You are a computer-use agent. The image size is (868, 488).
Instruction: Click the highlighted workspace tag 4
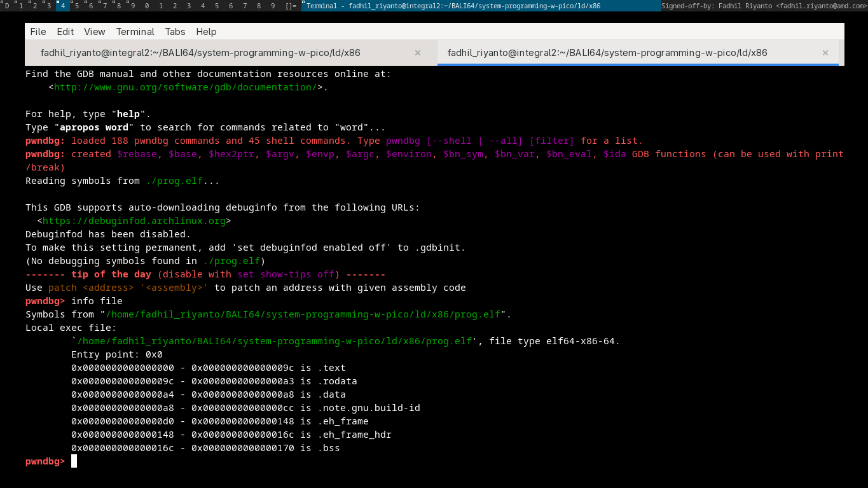point(62,6)
